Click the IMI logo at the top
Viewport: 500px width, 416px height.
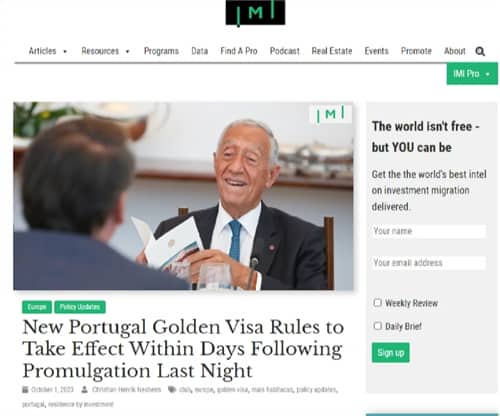coord(255,13)
